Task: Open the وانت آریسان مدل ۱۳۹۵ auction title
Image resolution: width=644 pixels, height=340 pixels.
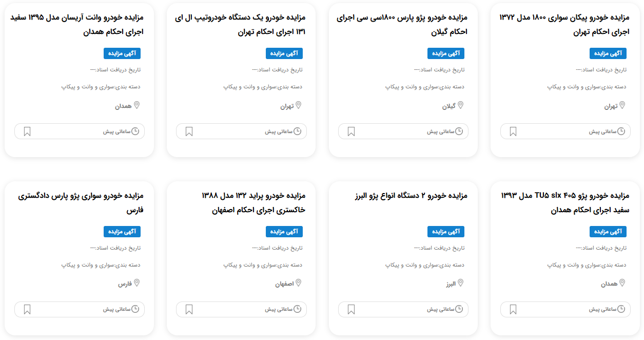Action: pos(77,25)
